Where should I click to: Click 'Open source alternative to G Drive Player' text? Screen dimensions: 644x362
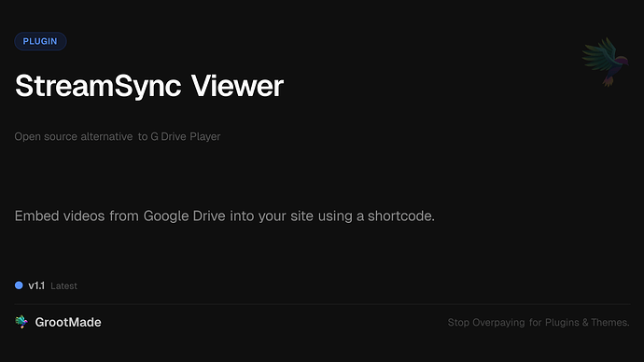click(x=118, y=136)
